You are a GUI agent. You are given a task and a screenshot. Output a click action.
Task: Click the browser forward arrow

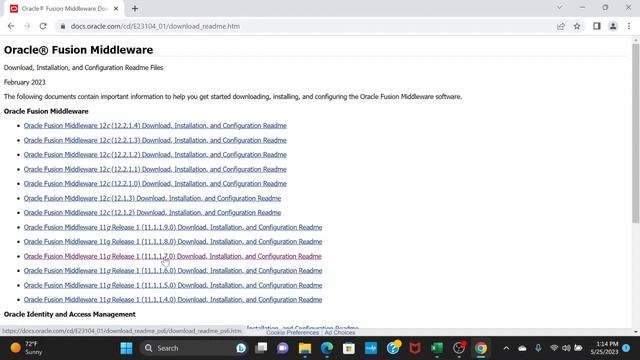click(27, 26)
